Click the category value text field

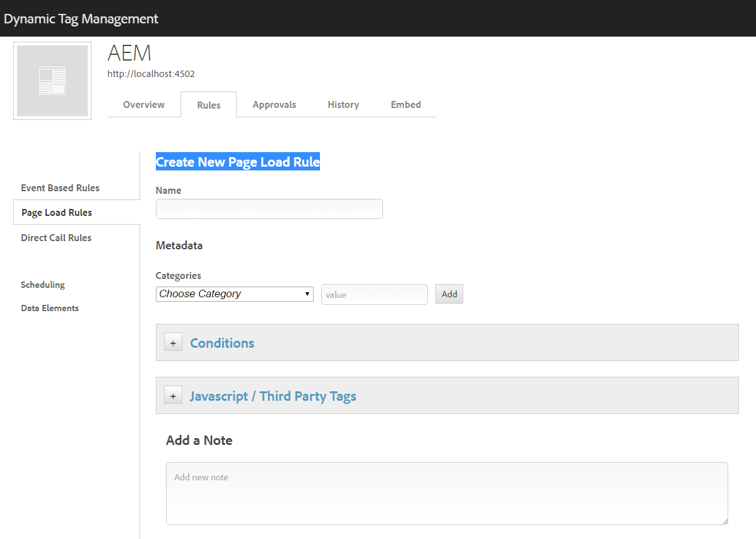[x=374, y=295]
